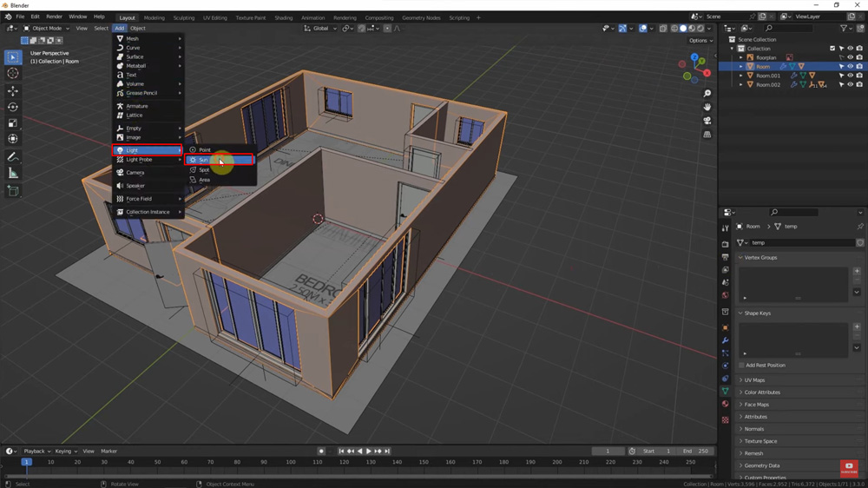Add a new vertex group with plus
This screenshot has width=868, height=488.
[857, 271]
